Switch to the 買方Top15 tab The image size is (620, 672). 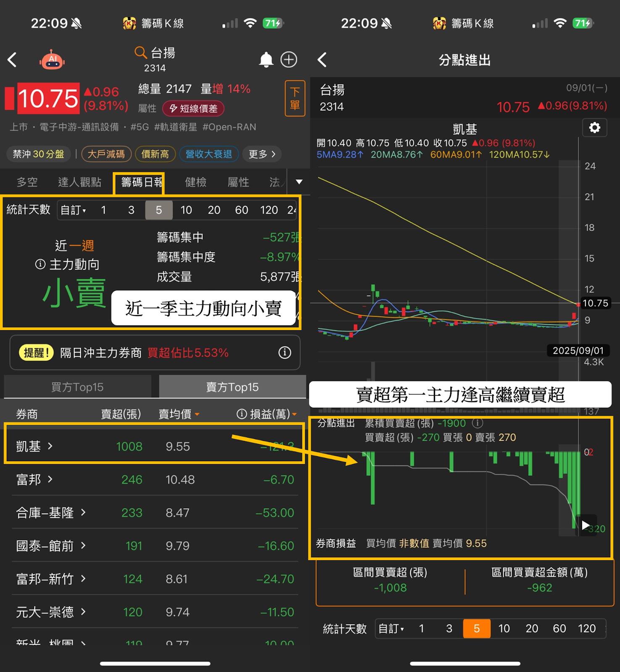click(x=77, y=387)
